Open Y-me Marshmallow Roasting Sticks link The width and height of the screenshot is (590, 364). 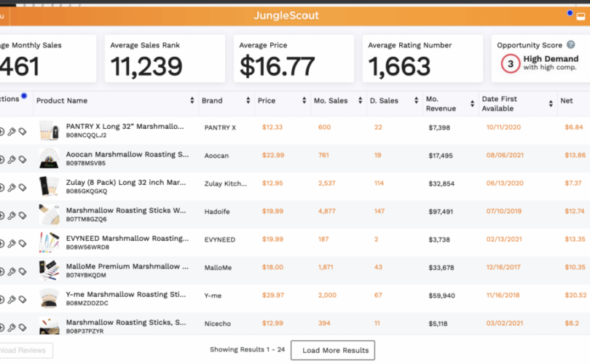[126, 294]
